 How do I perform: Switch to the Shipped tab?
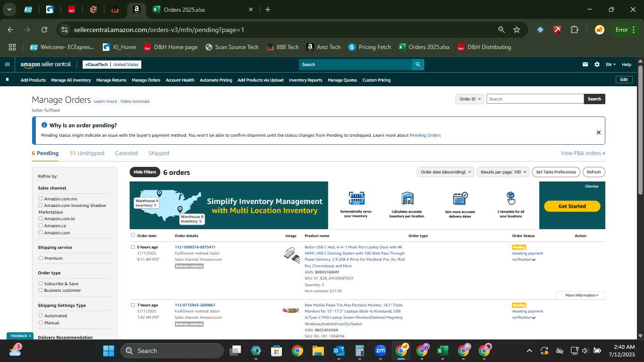coord(159,153)
